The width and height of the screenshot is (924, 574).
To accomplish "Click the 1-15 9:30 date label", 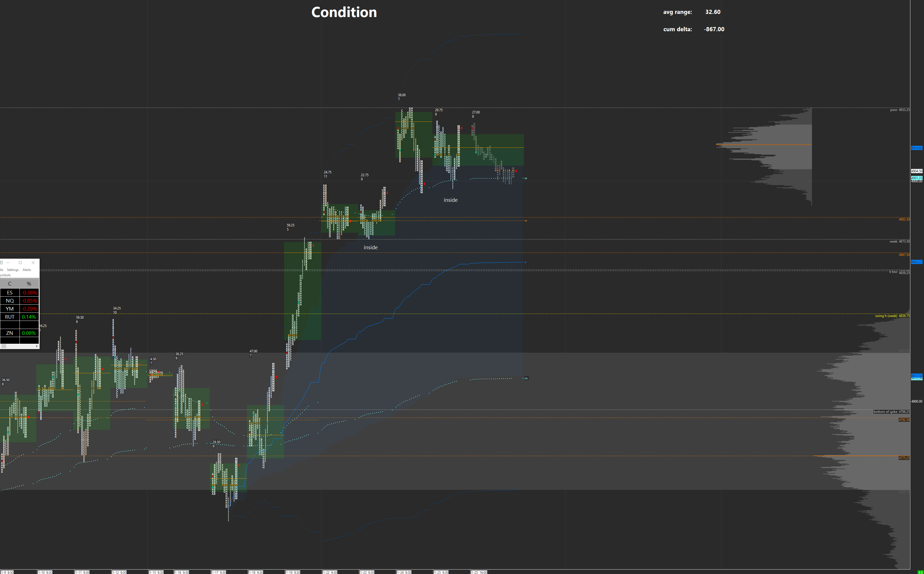I will (x=156, y=572).
